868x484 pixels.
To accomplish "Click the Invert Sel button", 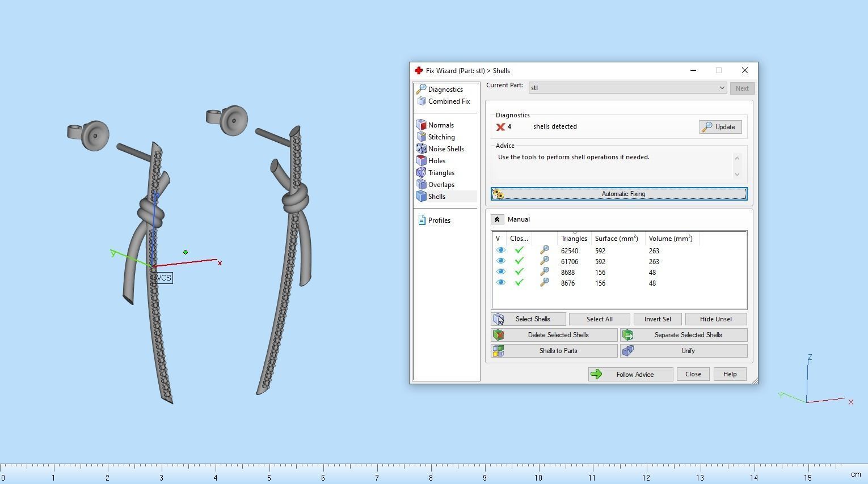I will (658, 319).
